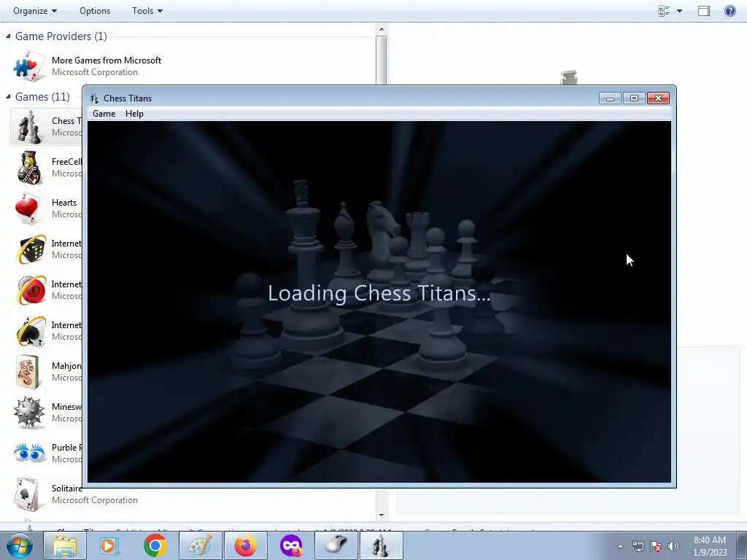Open the Tools dropdown menu
Viewport: 747px width, 560px height.
click(x=147, y=10)
